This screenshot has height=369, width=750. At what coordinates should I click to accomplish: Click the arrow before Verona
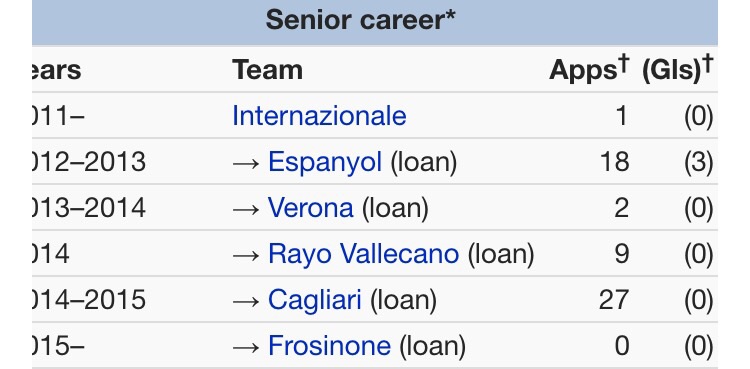coord(246,209)
